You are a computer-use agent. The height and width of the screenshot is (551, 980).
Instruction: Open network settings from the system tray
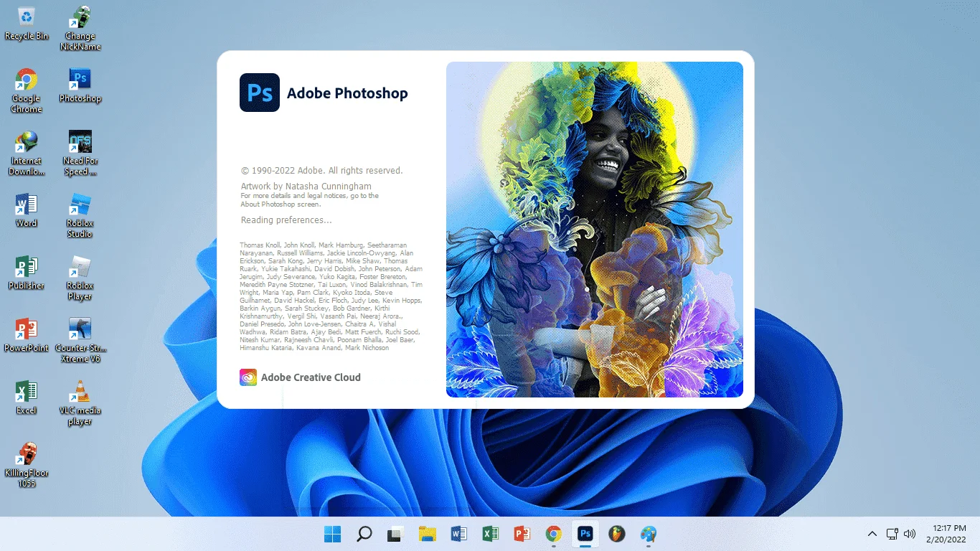(x=892, y=534)
